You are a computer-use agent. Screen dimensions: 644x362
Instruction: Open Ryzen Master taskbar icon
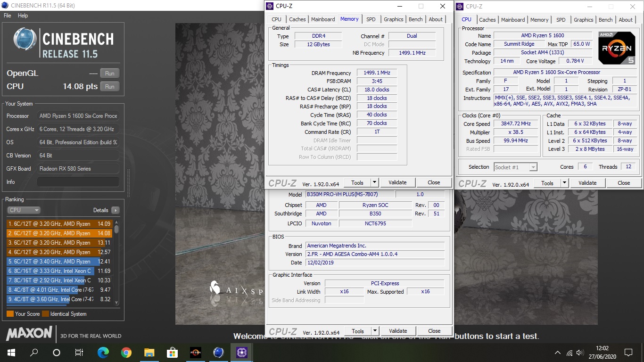(x=195, y=352)
